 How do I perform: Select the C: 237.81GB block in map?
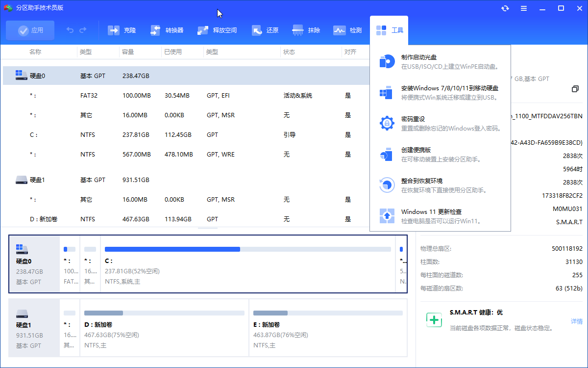248,265
